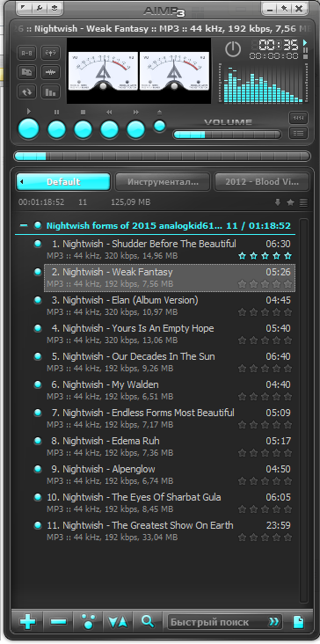The width and height of the screenshot is (320, 644).
Task: Toggle repeat playback mode
Action: 26,91
